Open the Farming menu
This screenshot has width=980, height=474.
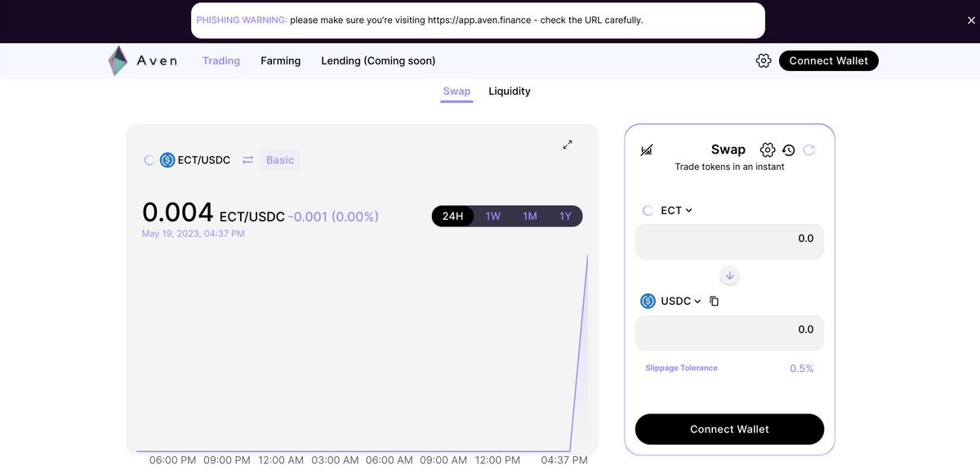pyautogui.click(x=281, y=60)
